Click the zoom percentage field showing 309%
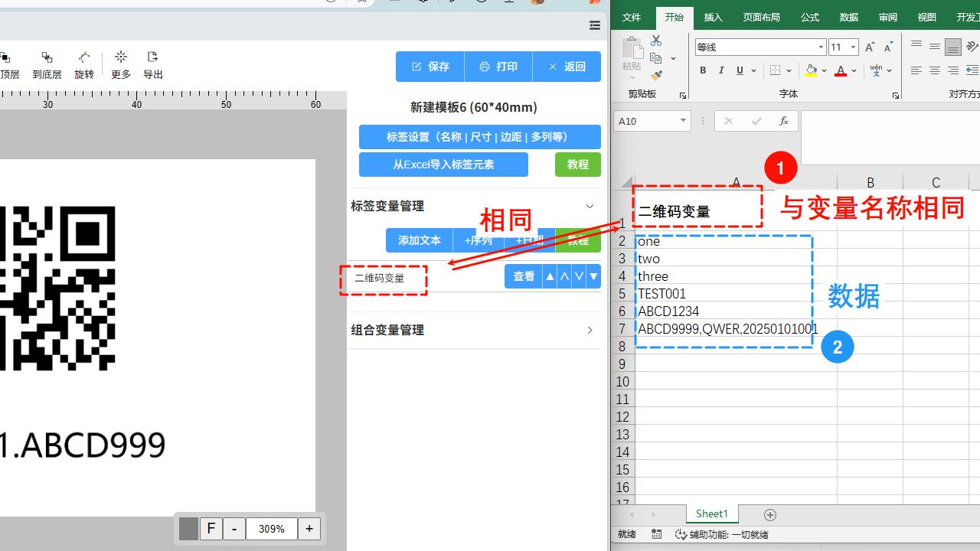Screen dimensions: 980x551 tap(272, 529)
